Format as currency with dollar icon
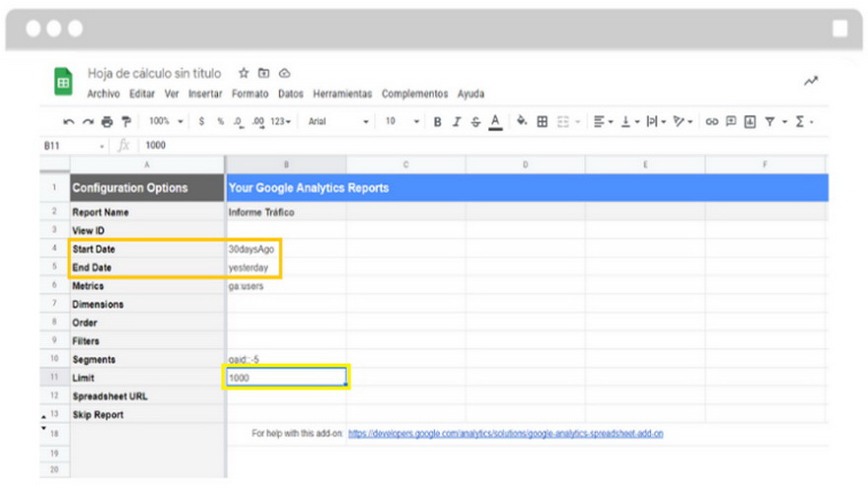Screen dimensions: 868x488 coord(201,121)
